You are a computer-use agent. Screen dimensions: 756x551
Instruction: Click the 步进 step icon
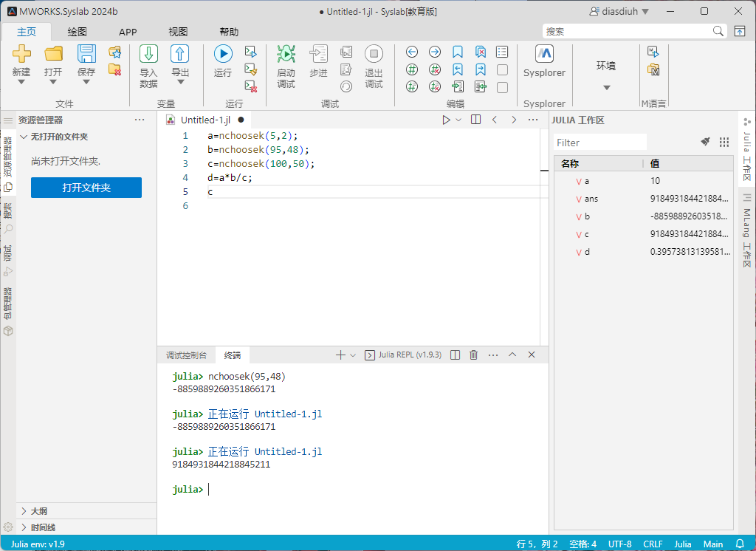[318, 54]
